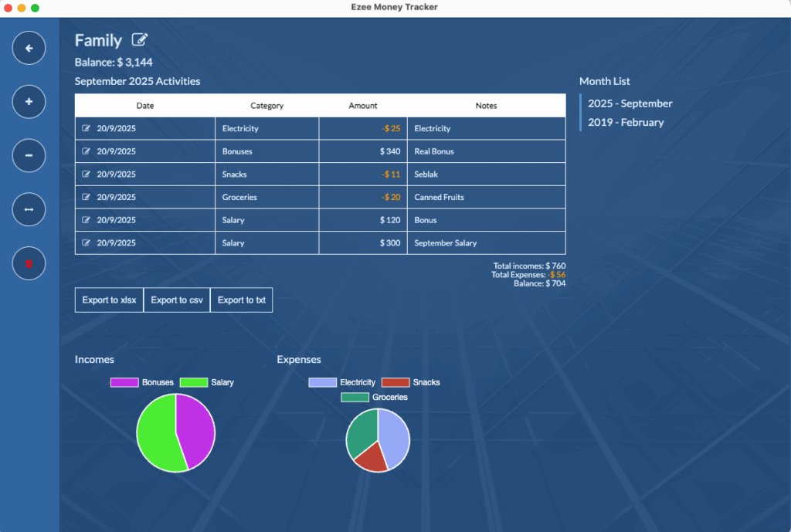Click the back arrow sidebar button

[29, 49]
